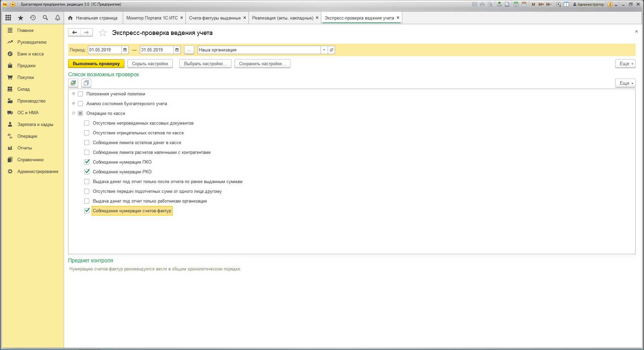Uncheck Соблюдение нумерации счетов-фактур
This screenshot has height=350, width=644.
click(87, 211)
